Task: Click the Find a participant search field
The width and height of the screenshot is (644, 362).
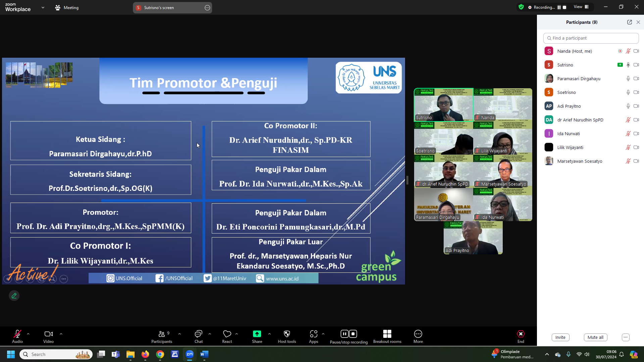Action: point(591,38)
